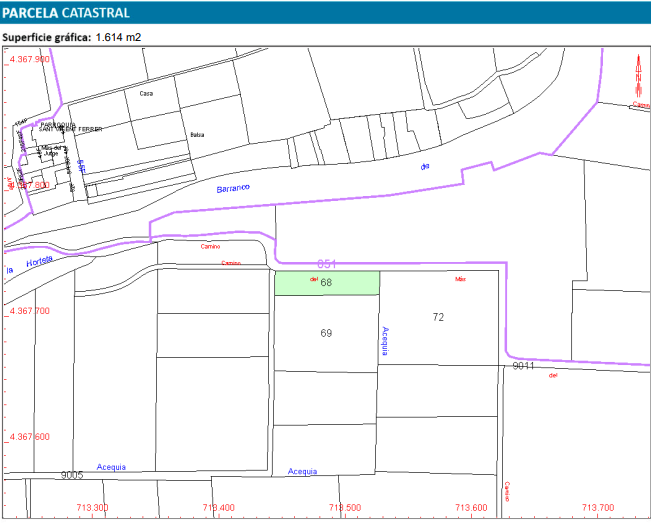The width and height of the screenshot is (651, 523).
Task: Click the 713.700 X-axis coordinate
Action: pos(598,508)
